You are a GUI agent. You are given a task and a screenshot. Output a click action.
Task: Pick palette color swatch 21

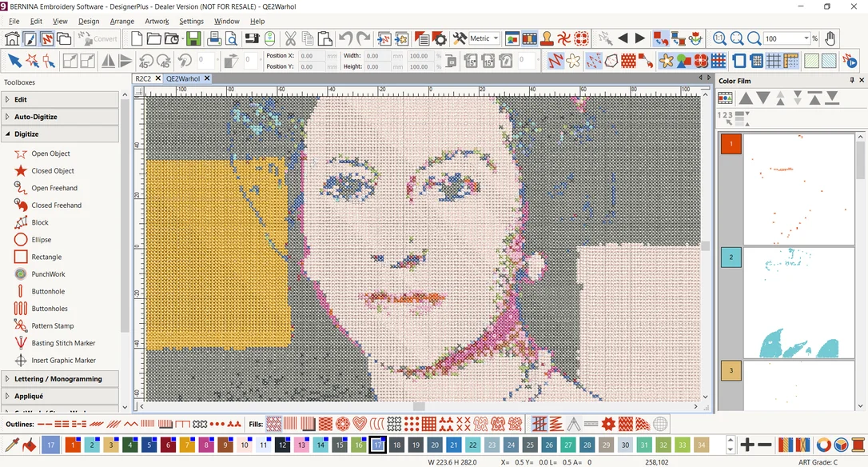pos(454,445)
